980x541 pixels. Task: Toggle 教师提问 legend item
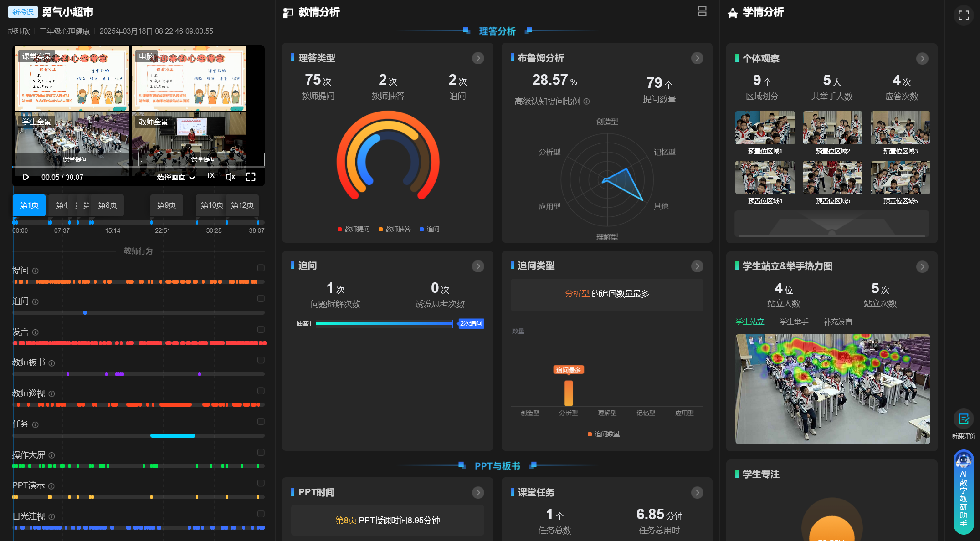coord(354,230)
